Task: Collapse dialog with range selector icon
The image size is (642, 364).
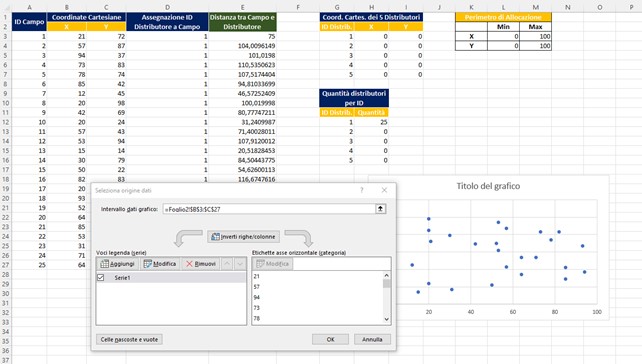Action: coord(380,209)
